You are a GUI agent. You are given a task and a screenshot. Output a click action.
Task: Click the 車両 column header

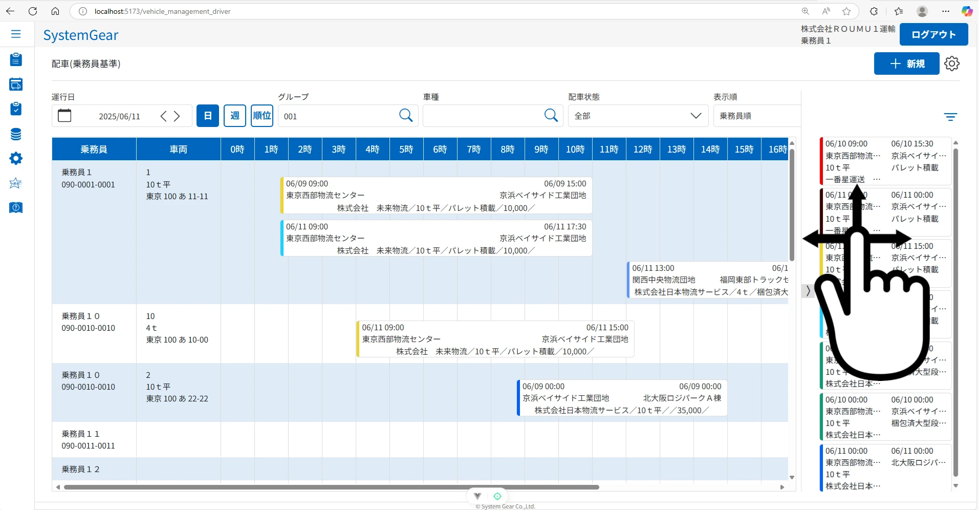178,149
